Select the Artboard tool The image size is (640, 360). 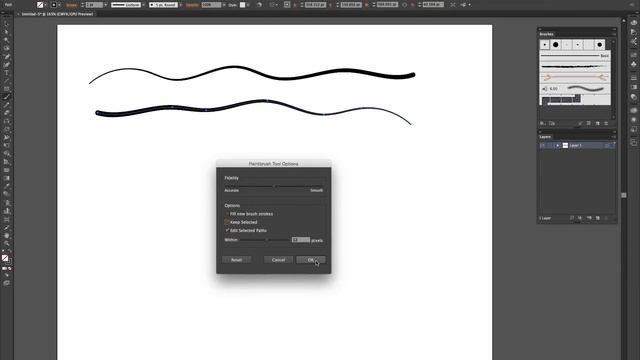pyautogui.click(x=7, y=219)
